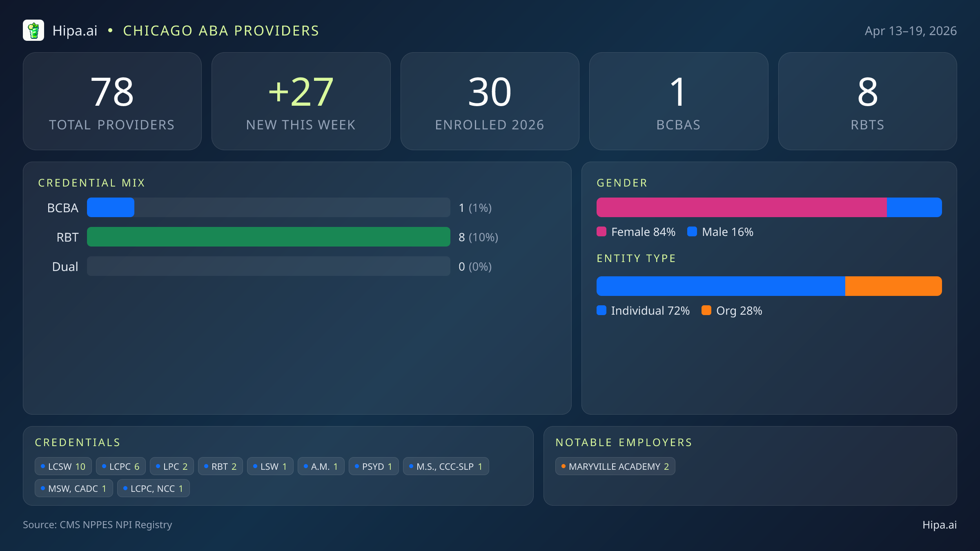Click the Apr 13–19, 2026 date range
The width and height of the screenshot is (980, 551).
911,31
